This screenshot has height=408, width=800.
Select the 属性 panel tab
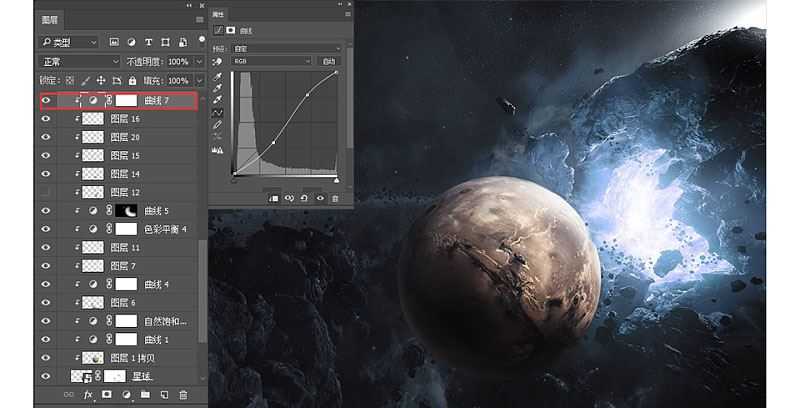coord(220,16)
